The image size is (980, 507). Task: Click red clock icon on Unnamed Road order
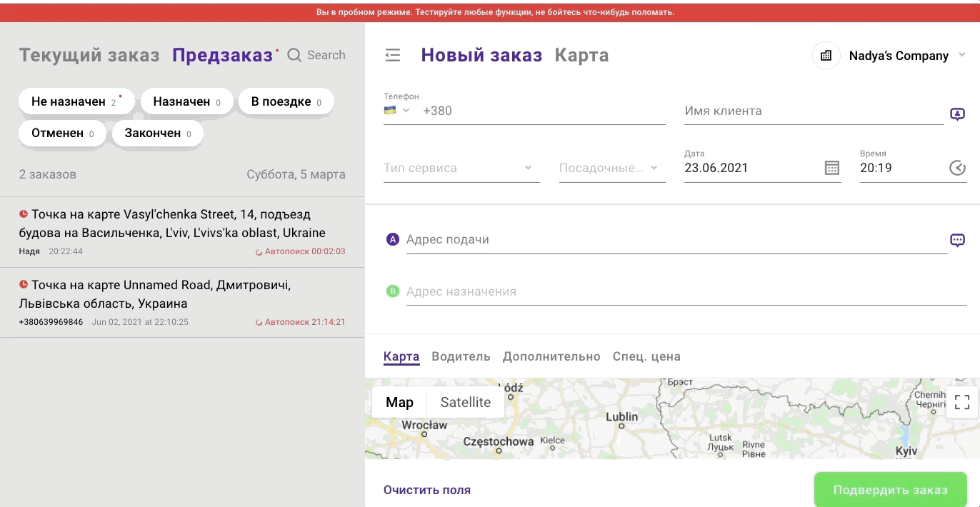[x=24, y=284]
